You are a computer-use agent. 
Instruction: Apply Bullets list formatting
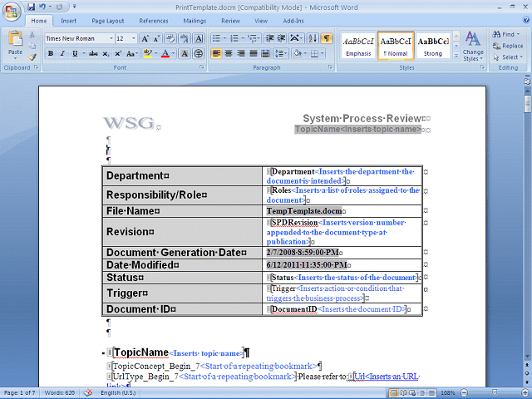click(216, 38)
